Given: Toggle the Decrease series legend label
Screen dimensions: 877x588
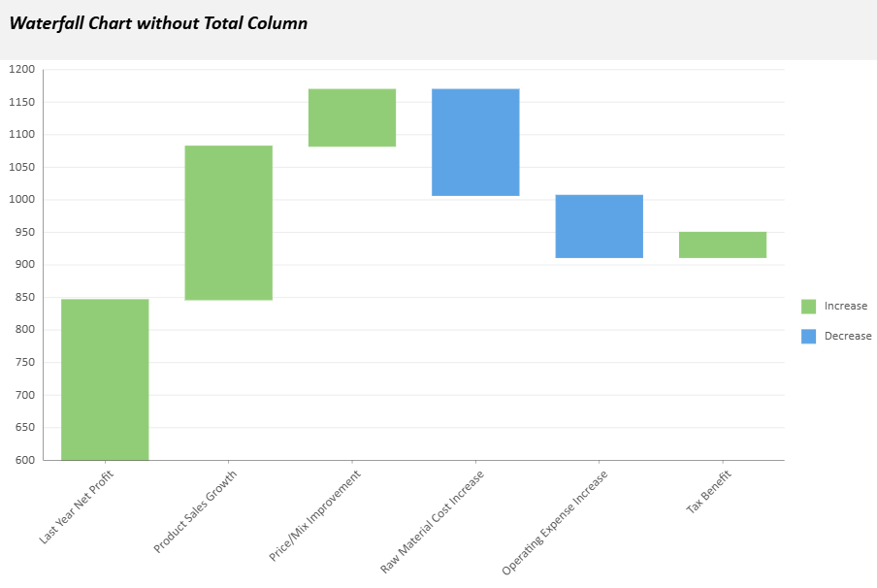Looking at the screenshot, I should [x=847, y=336].
